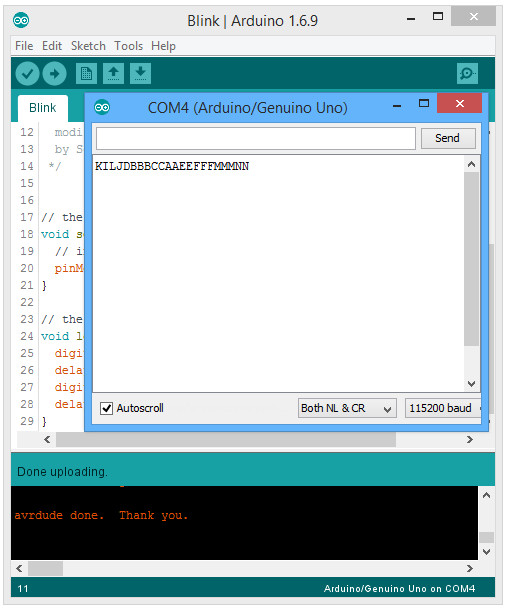
Task: Open the Serial Monitor magnifier icon
Action: coord(467,73)
